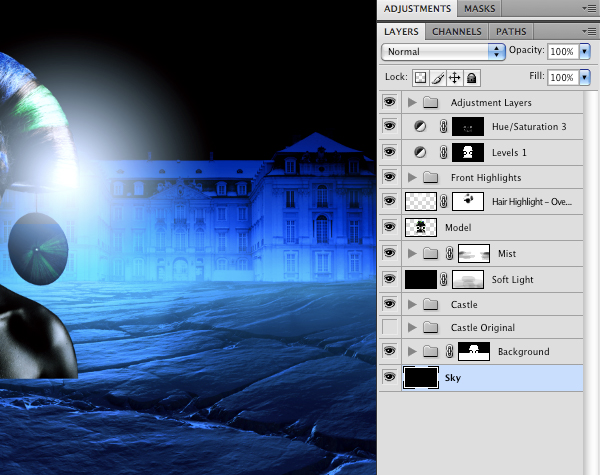Open the Layers panel options menu icon
The width and height of the screenshot is (600, 475).
click(589, 31)
